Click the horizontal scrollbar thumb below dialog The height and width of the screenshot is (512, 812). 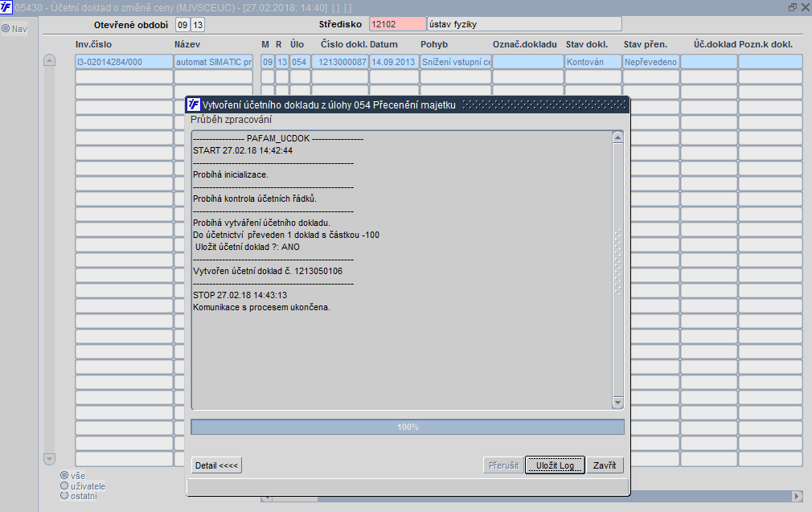(293, 498)
